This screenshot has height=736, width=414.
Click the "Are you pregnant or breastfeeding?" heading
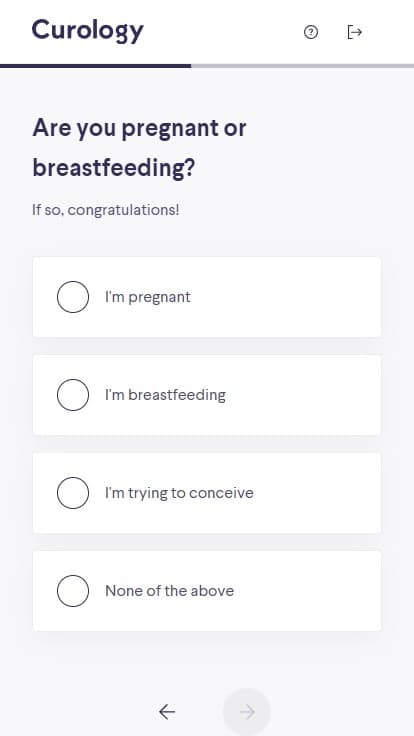coord(139,147)
